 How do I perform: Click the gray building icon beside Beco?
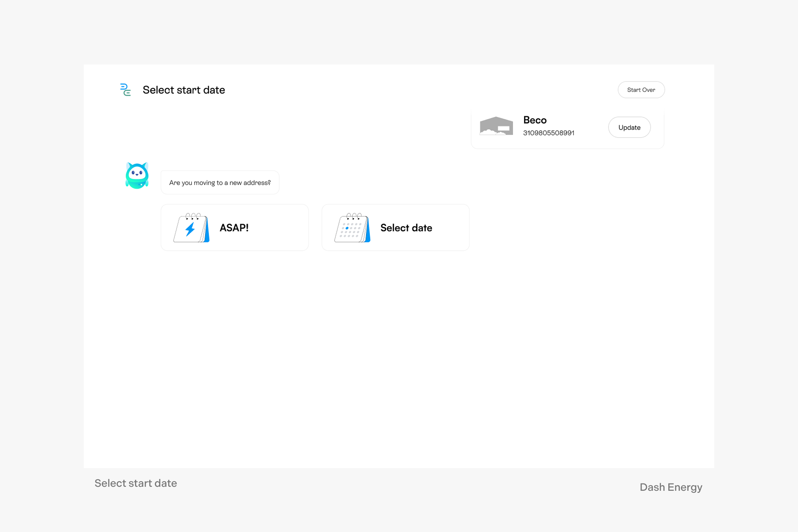pos(496,126)
